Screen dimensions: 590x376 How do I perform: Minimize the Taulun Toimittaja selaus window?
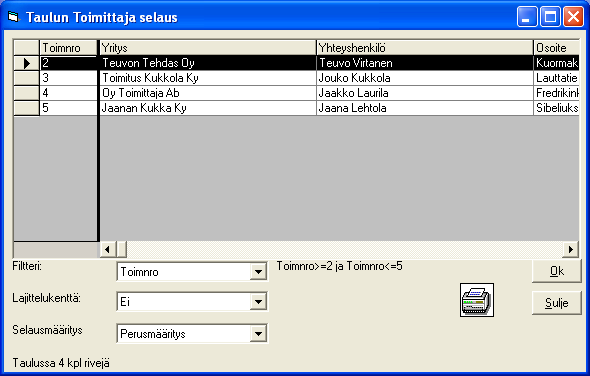coord(527,17)
